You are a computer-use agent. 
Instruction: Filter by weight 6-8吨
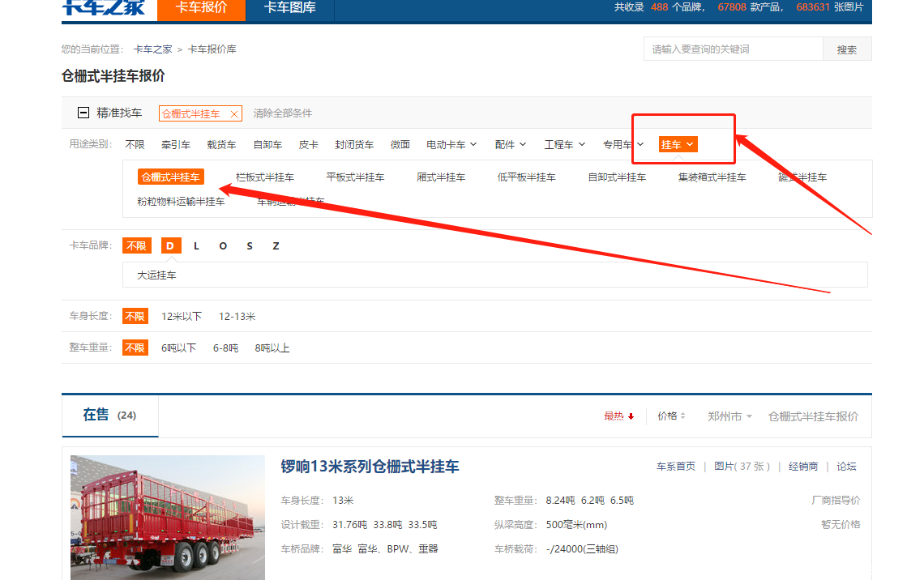click(225, 348)
